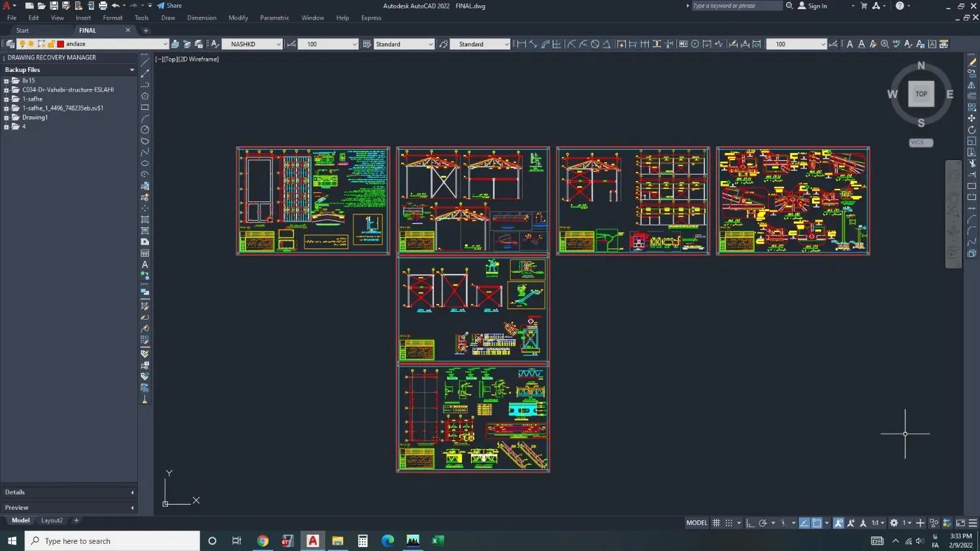
Task: Click the TOP face of ViewCube
Action: [921, 93]
